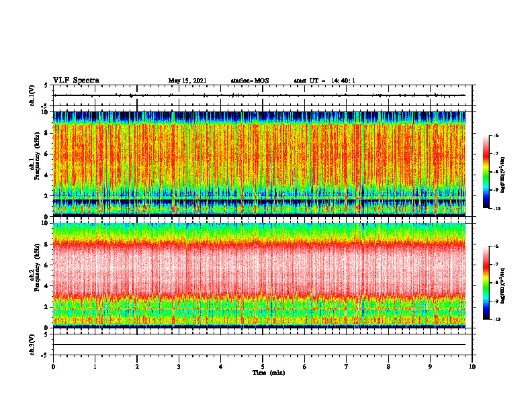
Task: Click the "ch.3(V)" waveform axis label
Action: pyautogui.click(x=32, y=345)
